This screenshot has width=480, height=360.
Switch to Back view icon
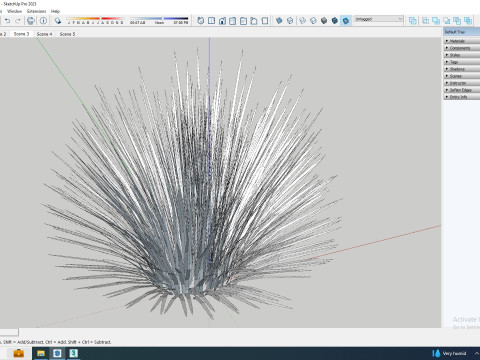[243, 21]
